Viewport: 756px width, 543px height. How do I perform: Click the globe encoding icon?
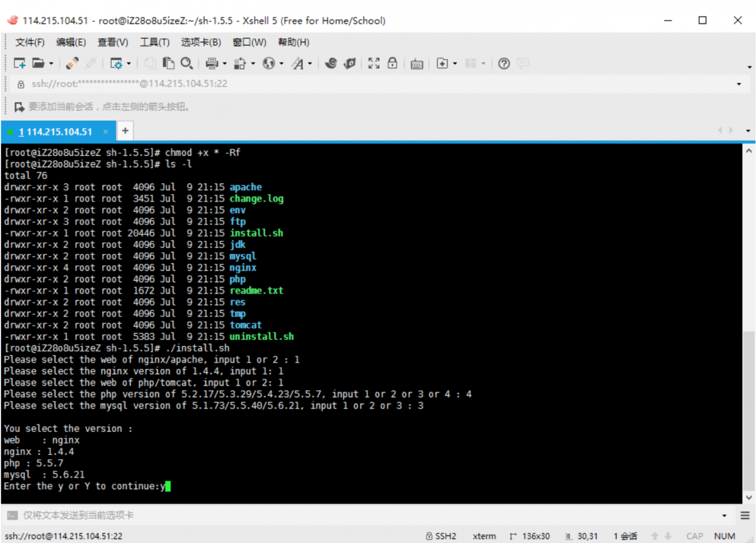pyautogui.click(x=269, y=63)
